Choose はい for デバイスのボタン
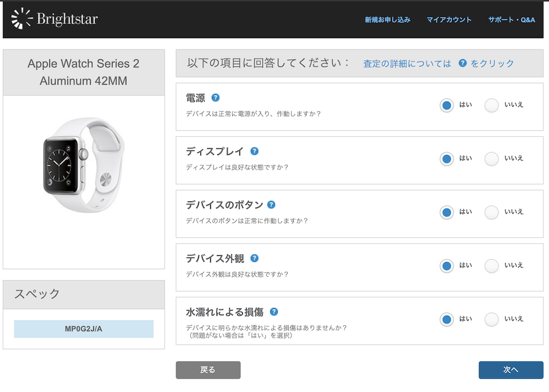 (447, 212)
